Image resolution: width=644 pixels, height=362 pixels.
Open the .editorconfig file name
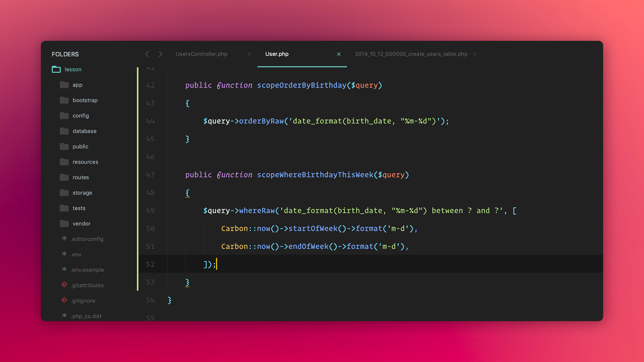click(87, 239)
